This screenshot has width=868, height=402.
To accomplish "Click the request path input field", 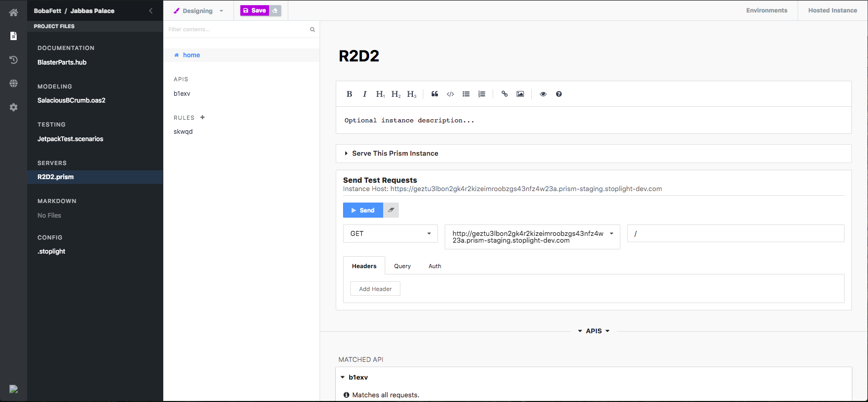I will [735, 234].
